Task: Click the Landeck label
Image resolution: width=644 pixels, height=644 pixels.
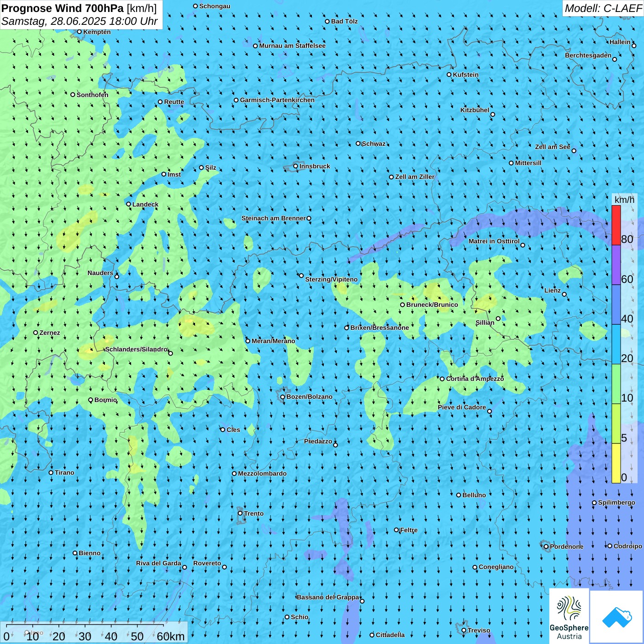Action: coord(145,204)
